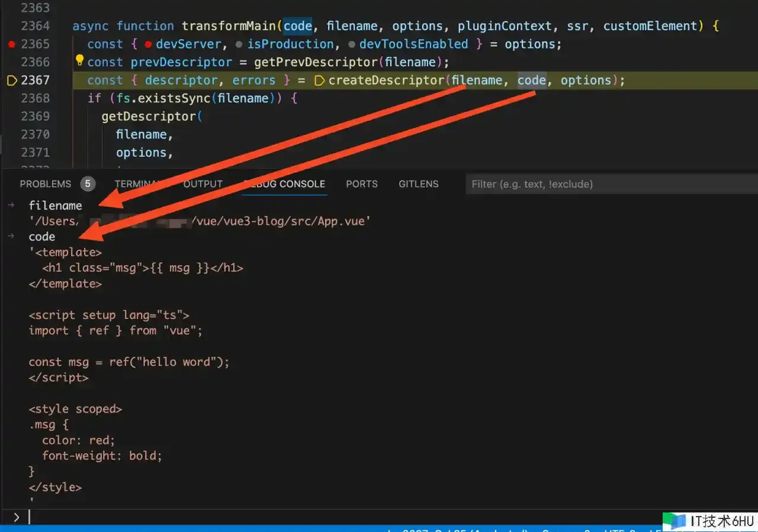Open the GITLENS tab

tap(418, 184)
